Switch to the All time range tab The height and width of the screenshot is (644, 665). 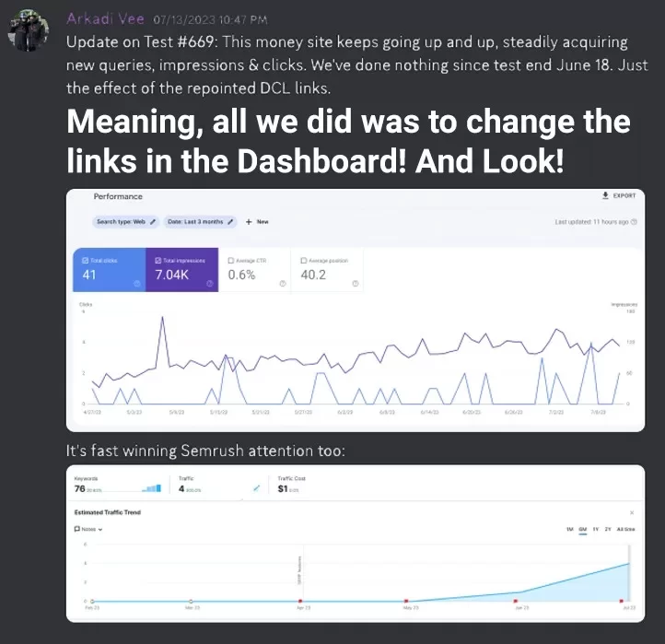coord(626,530)
